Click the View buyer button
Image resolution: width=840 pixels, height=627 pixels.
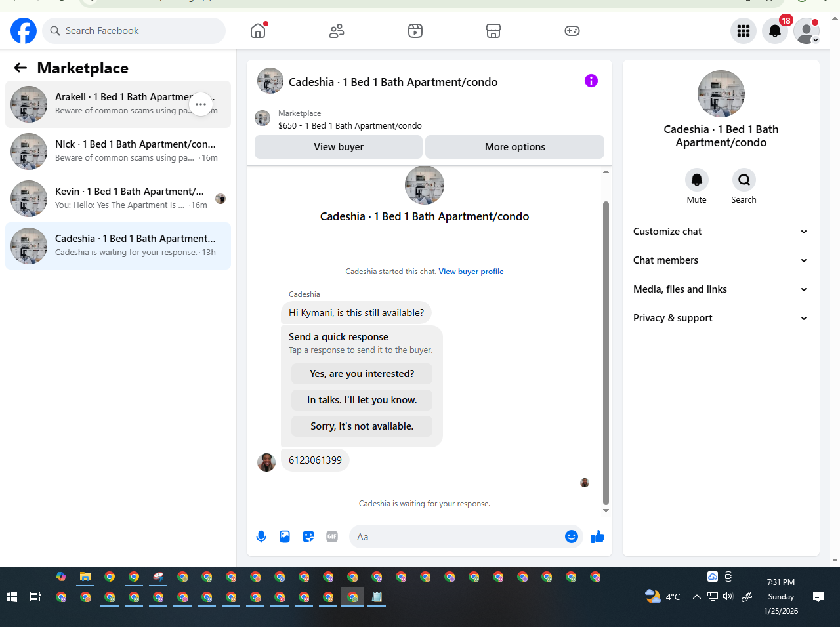339,147
